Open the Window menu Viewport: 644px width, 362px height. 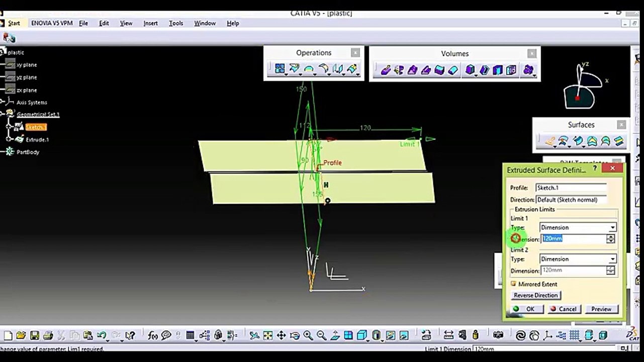click(205, 23)
